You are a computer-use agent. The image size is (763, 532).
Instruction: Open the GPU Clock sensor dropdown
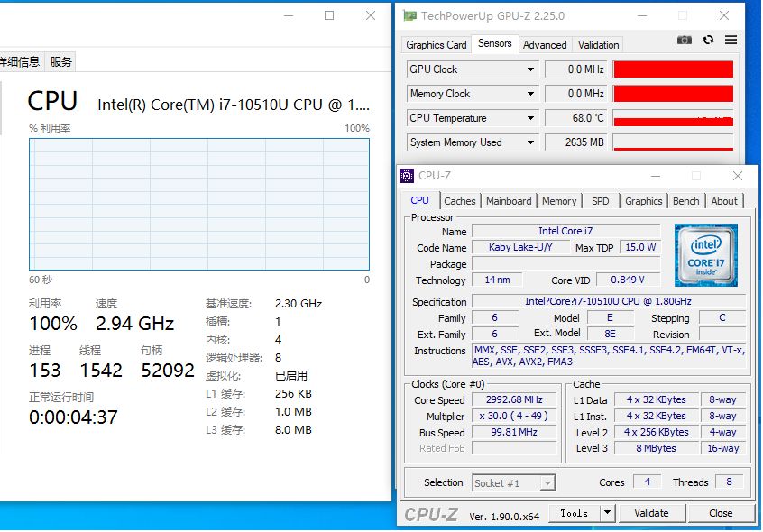pyautogui.click(x=530, y=69)
